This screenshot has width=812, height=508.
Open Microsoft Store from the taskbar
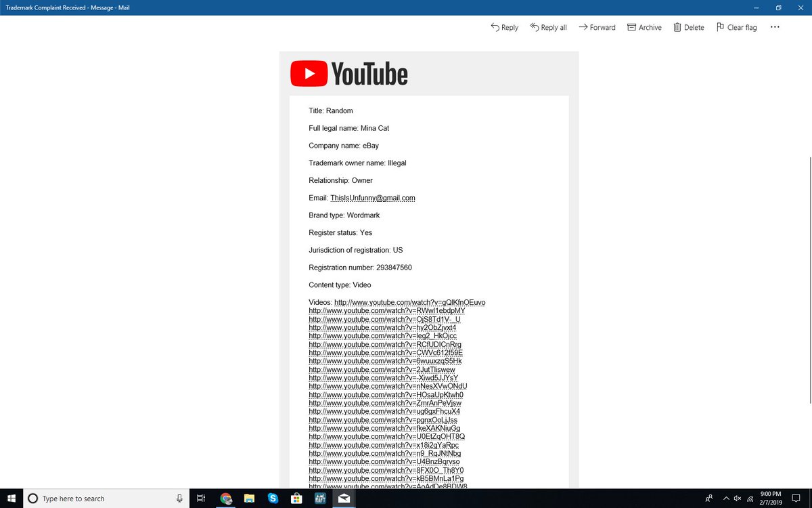point(295,499)
